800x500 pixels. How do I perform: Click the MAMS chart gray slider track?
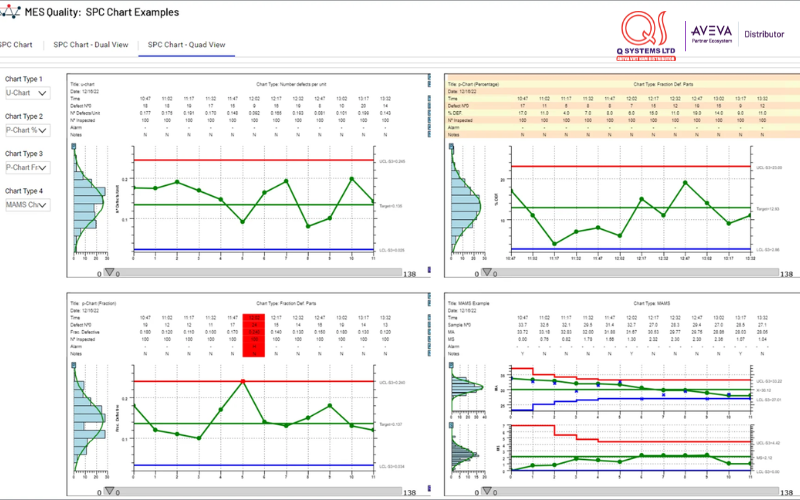pyautogui.click(x=631, y=491)
